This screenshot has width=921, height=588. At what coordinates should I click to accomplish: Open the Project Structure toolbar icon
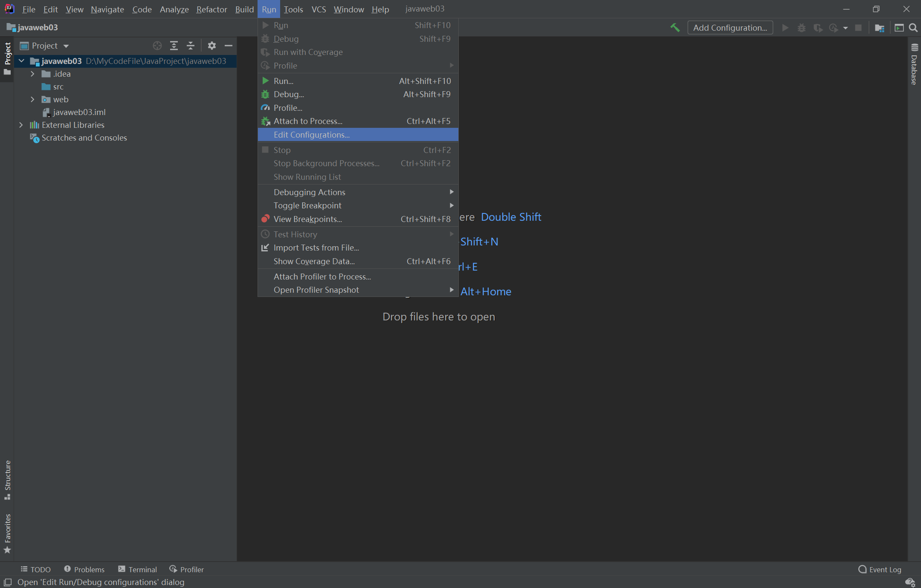point(879,28)
